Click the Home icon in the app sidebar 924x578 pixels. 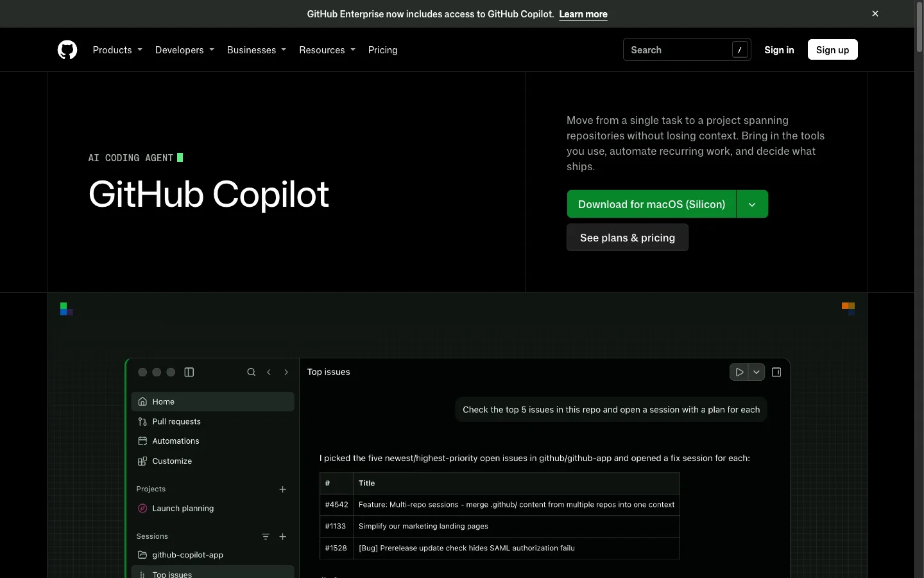click(x=142, y=401)
